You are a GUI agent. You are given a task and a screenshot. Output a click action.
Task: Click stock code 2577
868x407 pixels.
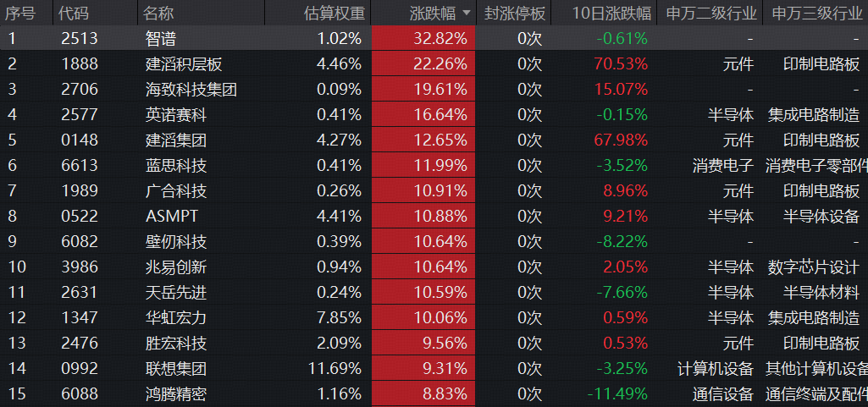pyautogui.click(x=80, y=114)
